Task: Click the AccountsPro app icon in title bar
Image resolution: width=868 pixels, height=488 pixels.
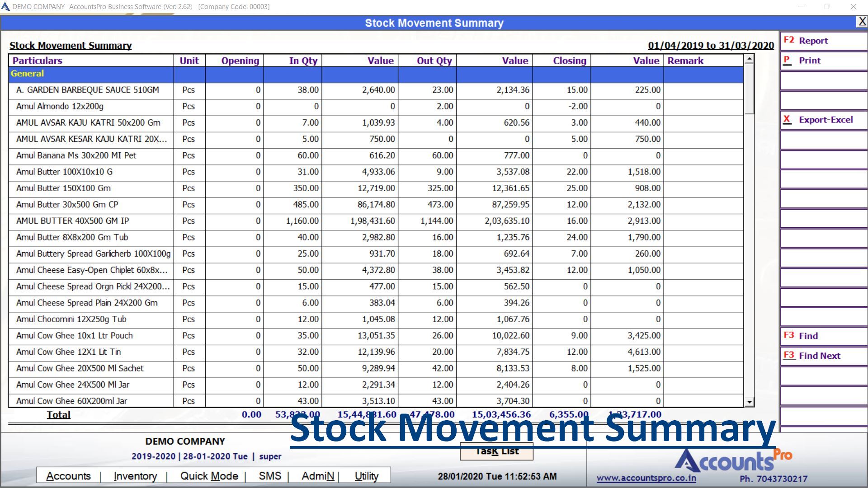Action: [x=5, y=7]
